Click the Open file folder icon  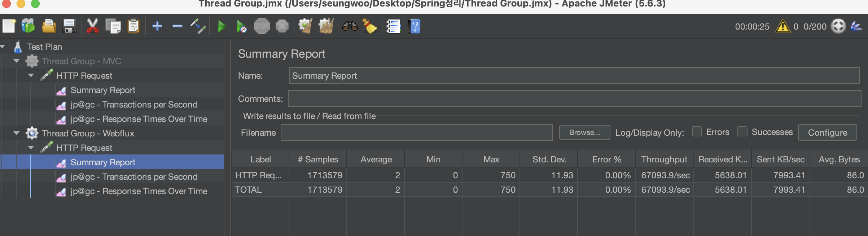coord(49,26)
